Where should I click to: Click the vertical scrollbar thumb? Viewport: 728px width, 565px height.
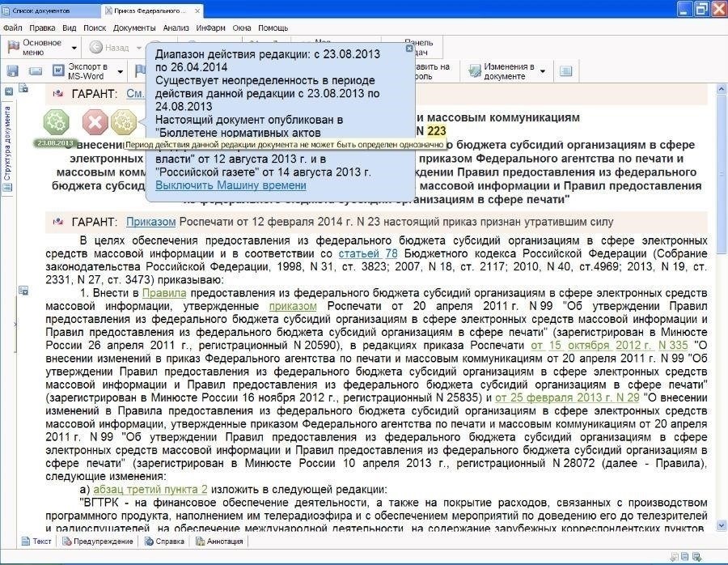722,174
